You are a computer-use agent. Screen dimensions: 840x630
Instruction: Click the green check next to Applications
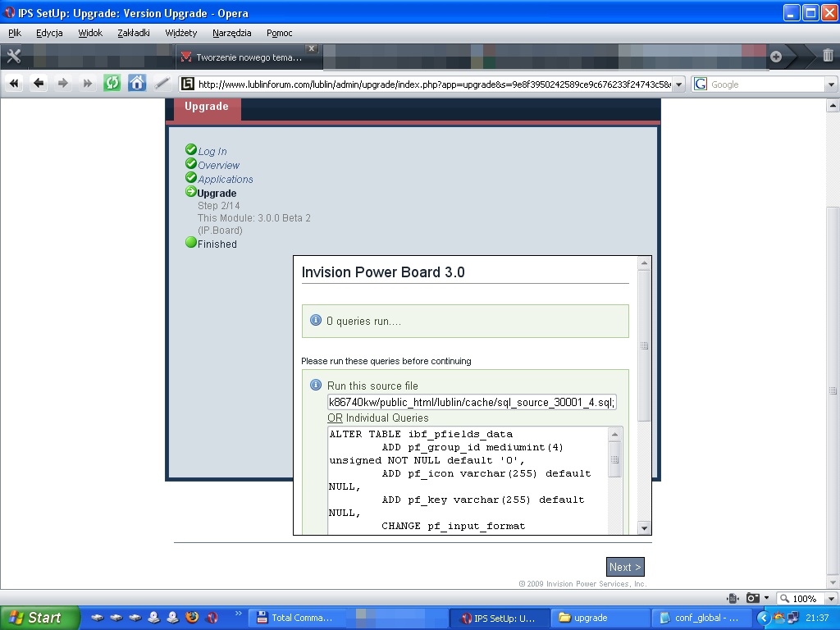[x=190, y=177]
